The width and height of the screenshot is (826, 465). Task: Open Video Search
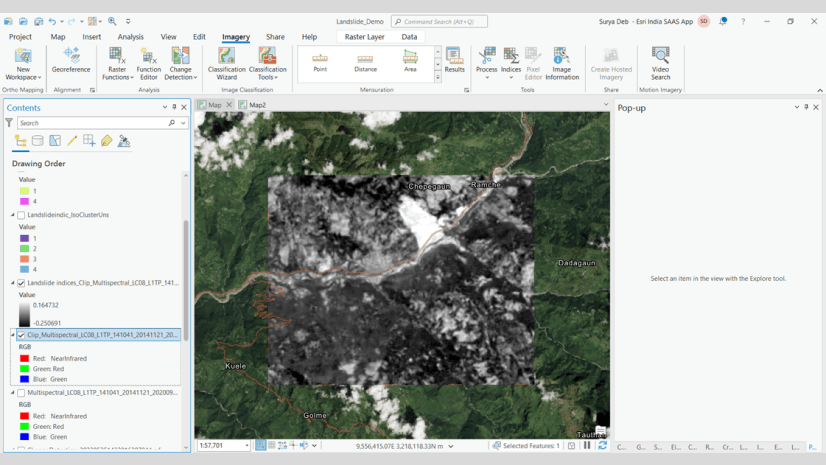click(x=660, y=62)
